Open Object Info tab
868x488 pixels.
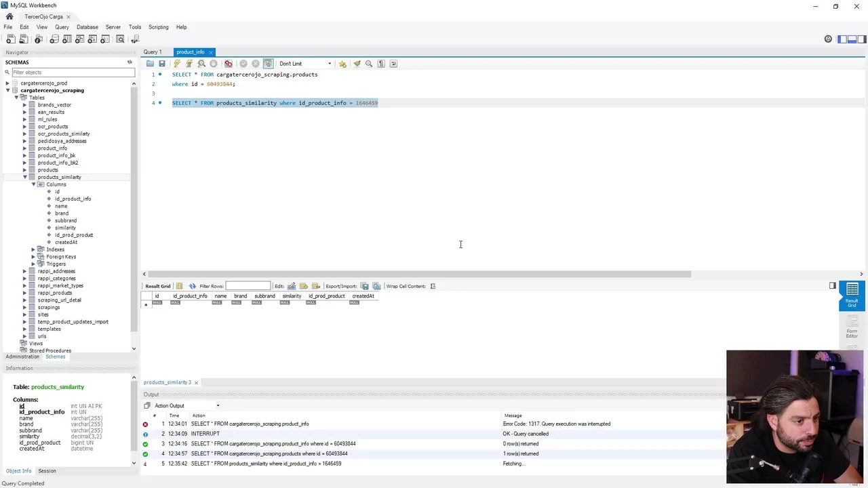pos(19,471)
